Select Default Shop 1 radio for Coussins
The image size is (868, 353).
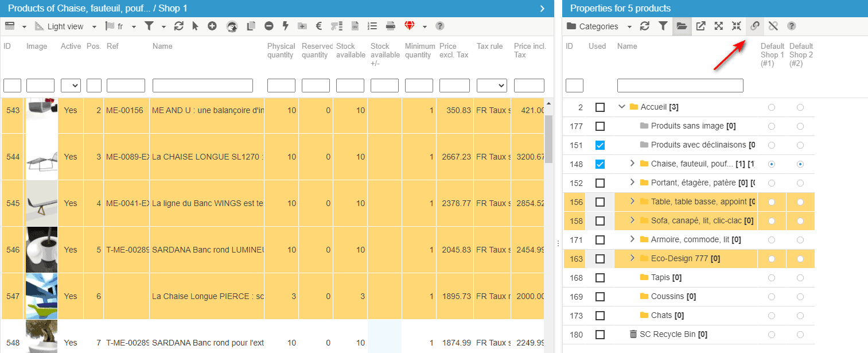(x=772, y=297)
